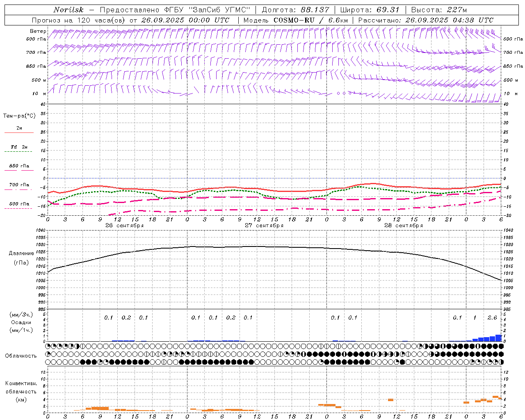Click the 28 сентября date label
Screen dimensions: 525x420
404,226
